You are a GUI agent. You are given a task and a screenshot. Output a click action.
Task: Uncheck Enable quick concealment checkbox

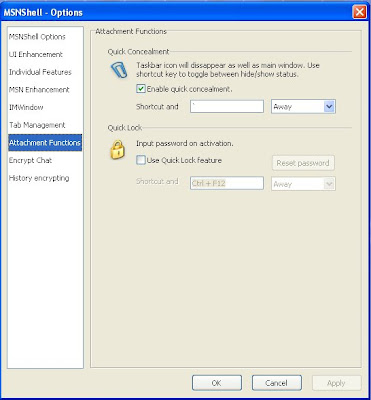pos(141,89)
